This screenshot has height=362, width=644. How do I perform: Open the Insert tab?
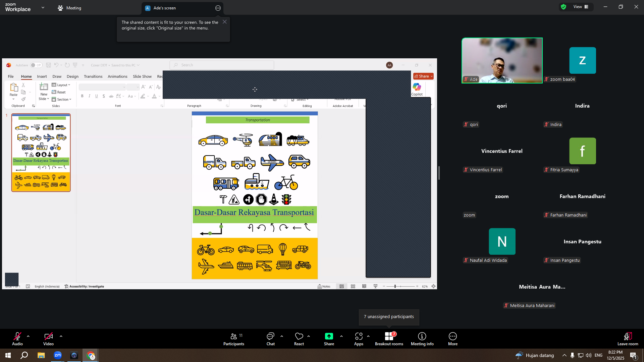coord(42,76)
